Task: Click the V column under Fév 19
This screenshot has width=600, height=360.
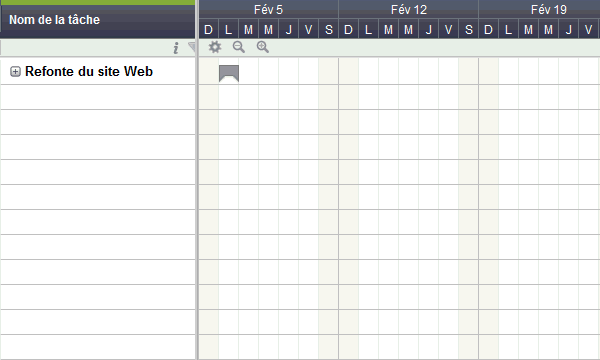Action: (589, 29)
